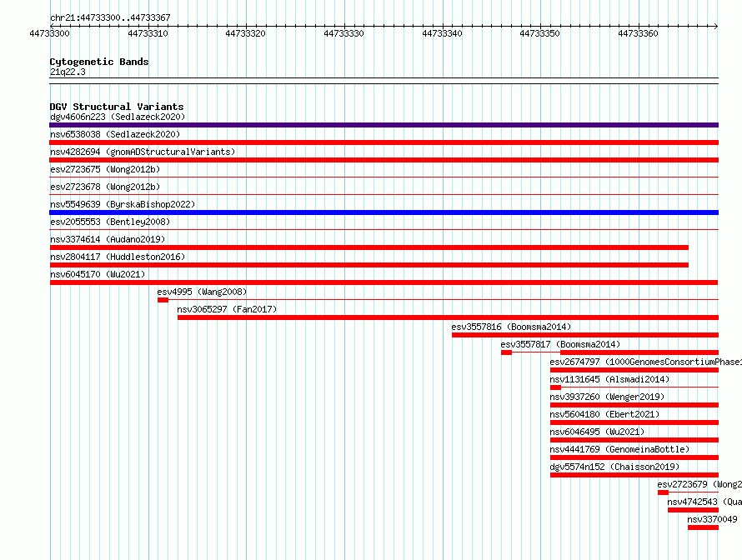Open variant dgv5574n152 (Chaisson2019) label
Viewport: 742px width, 560px height.
click(614, 467)
